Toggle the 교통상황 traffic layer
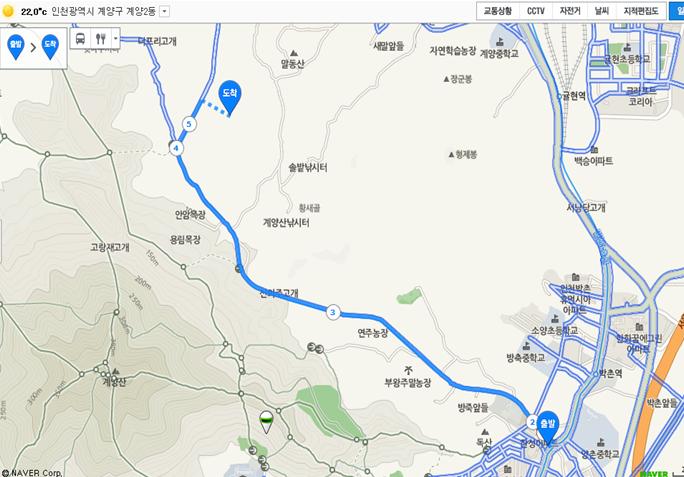The image size is (684, 477). point(498,11)
